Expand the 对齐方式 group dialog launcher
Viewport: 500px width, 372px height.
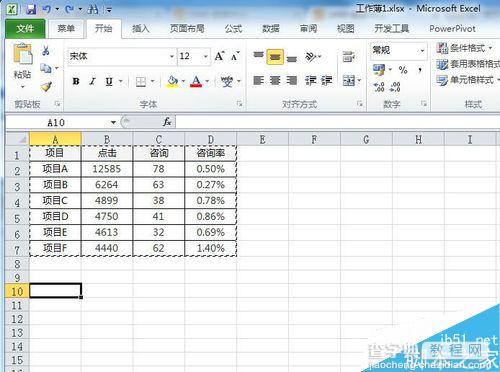click(360, 104)
